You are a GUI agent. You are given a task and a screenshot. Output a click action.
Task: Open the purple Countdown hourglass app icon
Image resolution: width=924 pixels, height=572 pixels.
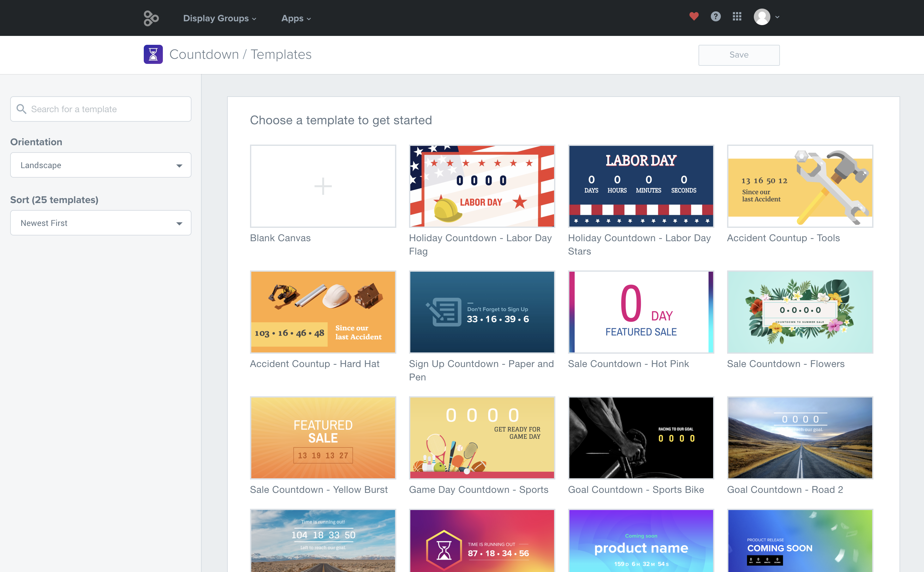pyautogui.click(x=153, y=54)
